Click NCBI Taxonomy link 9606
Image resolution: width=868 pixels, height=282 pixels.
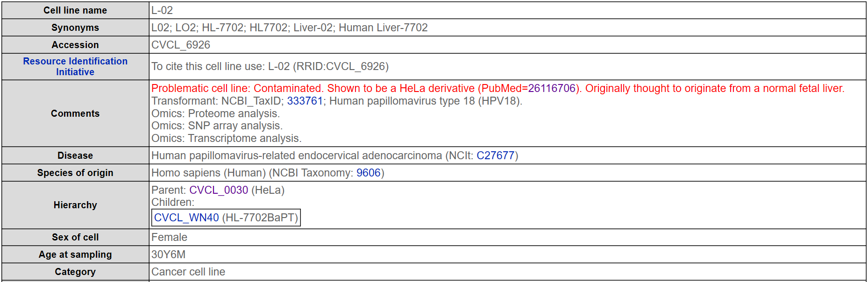click(368, 173)
